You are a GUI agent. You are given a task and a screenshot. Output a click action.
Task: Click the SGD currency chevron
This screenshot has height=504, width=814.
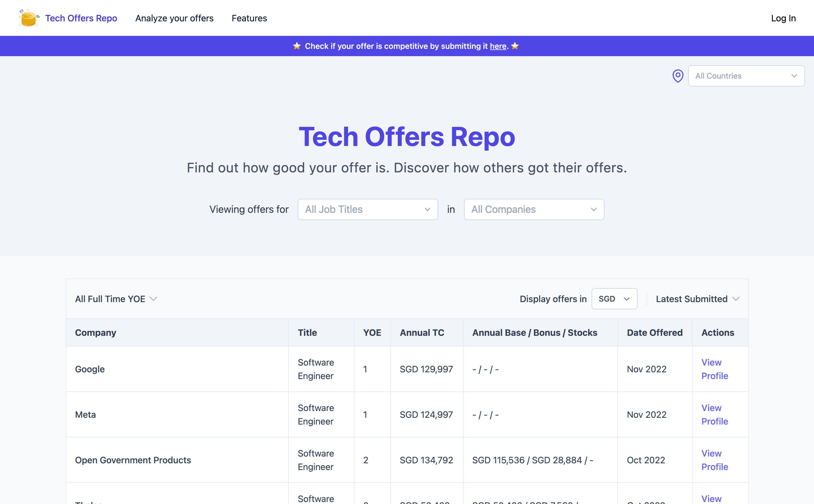pyautogui.click(x=626, y=299)
